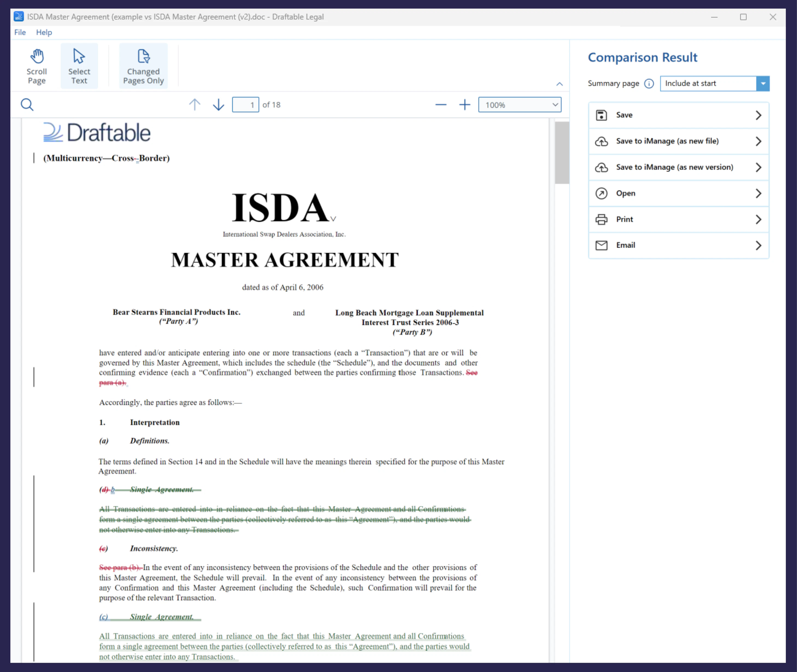Select the Scroll Page tool

37,66
